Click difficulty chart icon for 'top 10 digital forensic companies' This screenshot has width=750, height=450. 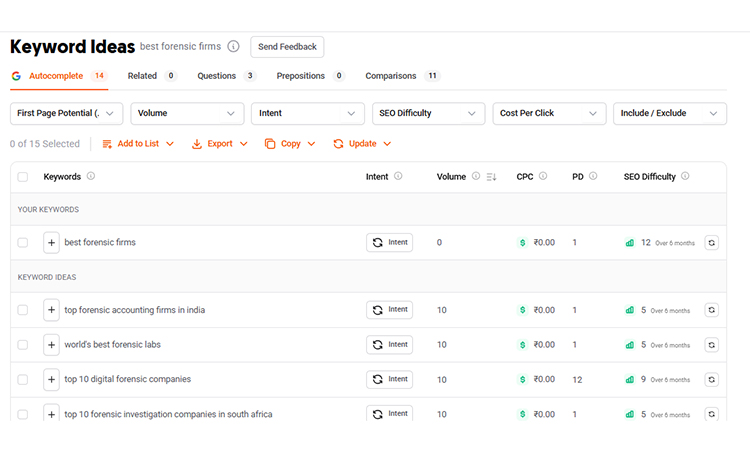click(630, 379)
